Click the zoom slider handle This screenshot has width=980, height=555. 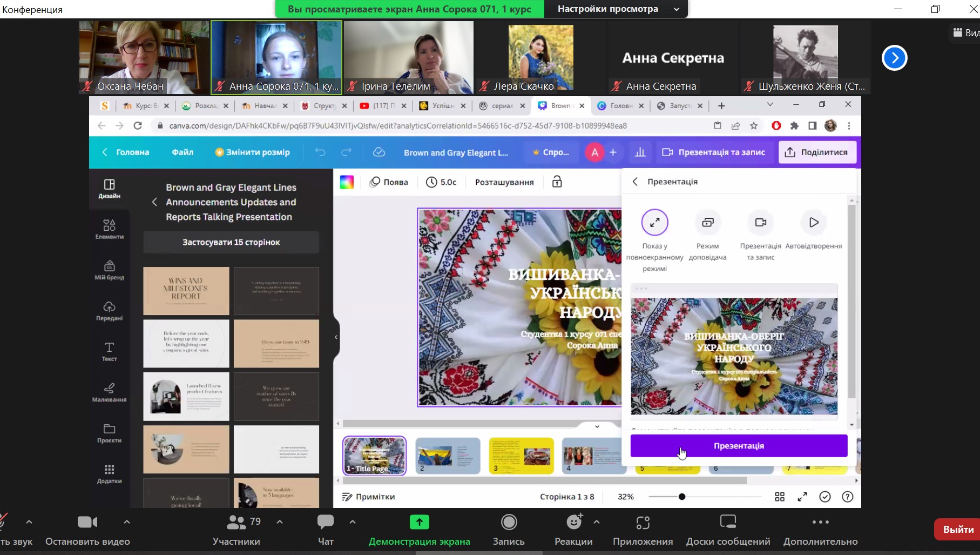tap(682, 497)
